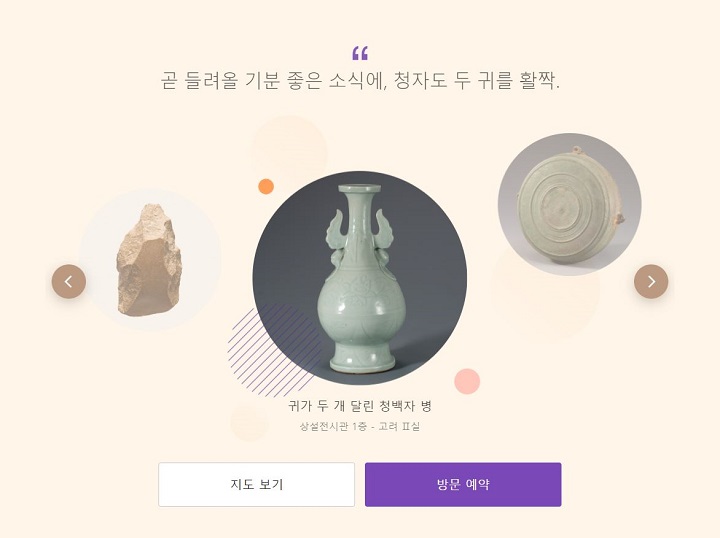Image resolution: width=720 pixels, height=538 pixels.
Task: Click the flared base of the celadon vase
Action: (x=362, y=360)
